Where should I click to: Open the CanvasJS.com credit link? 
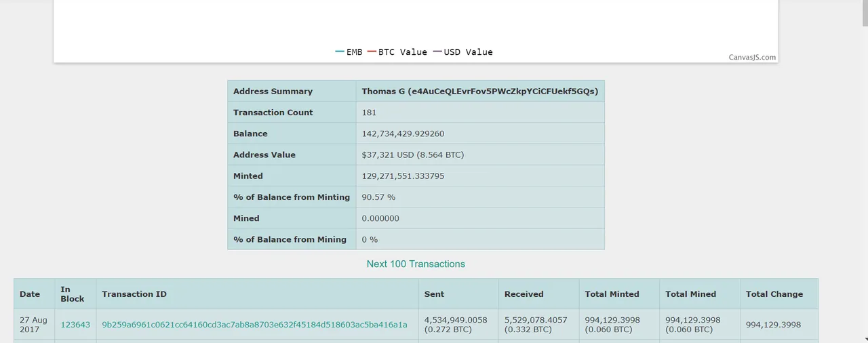coord(752,58)
